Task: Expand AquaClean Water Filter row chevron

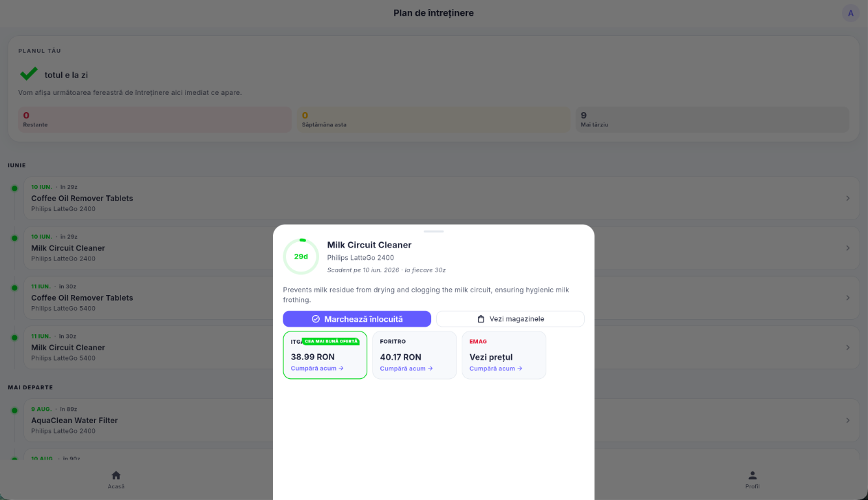Action: (848, 420)
